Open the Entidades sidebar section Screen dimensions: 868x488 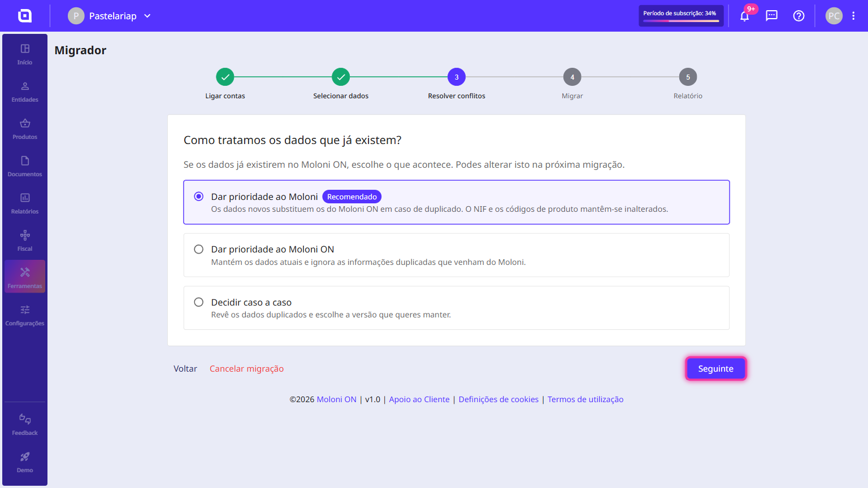pyautogui.click(x=25, y=91)
